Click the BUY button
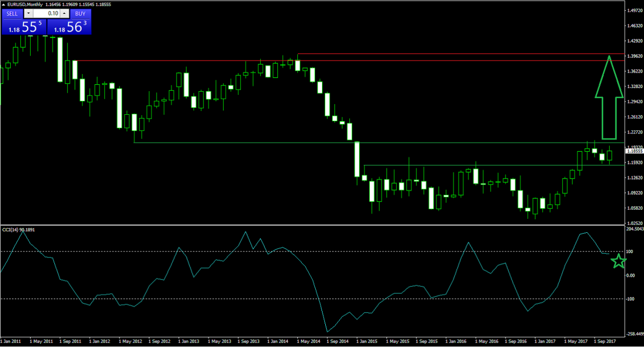 pos(80,13)
